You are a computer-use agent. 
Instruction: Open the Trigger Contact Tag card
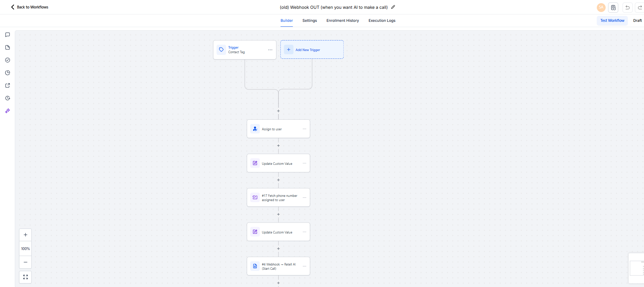tap(245, 50)
